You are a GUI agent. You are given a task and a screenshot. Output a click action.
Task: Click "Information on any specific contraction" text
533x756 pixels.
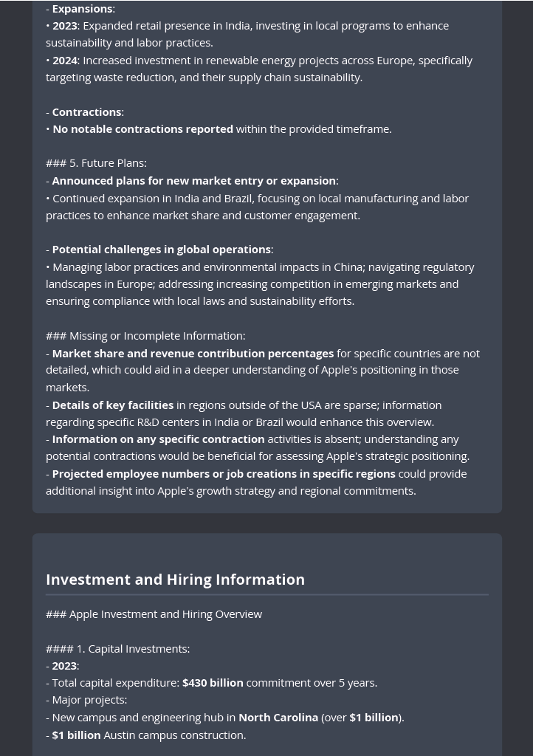(158, 439)
